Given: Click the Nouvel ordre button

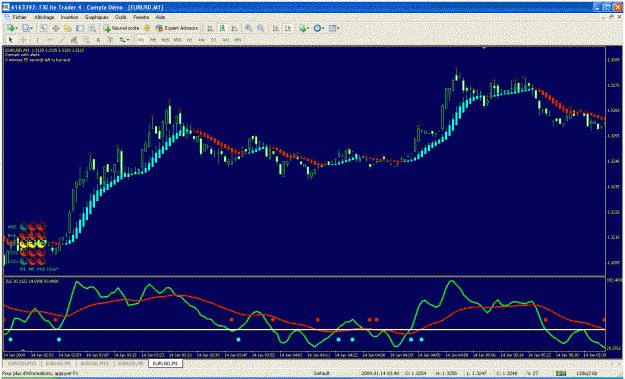Looking at the screenshot, I should [122, 28].
